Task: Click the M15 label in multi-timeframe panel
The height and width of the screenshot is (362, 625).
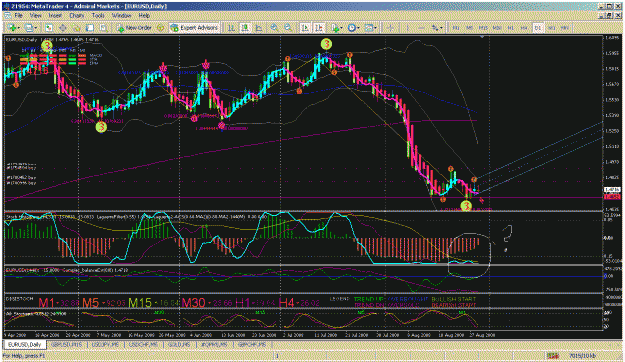Action: 140,303
